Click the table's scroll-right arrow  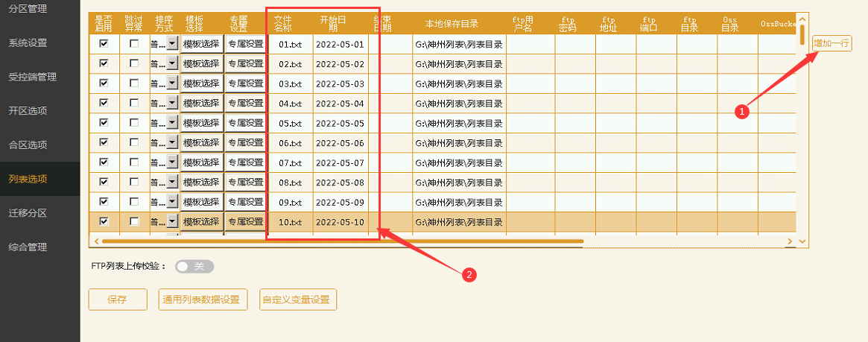point(790,241)
